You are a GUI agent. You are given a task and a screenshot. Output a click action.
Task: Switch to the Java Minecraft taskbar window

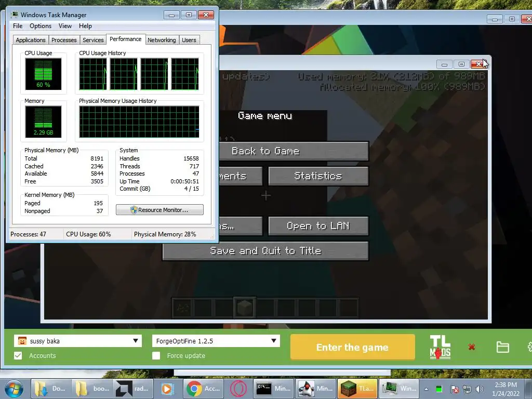pyautogui.click(x=315, y=389)
